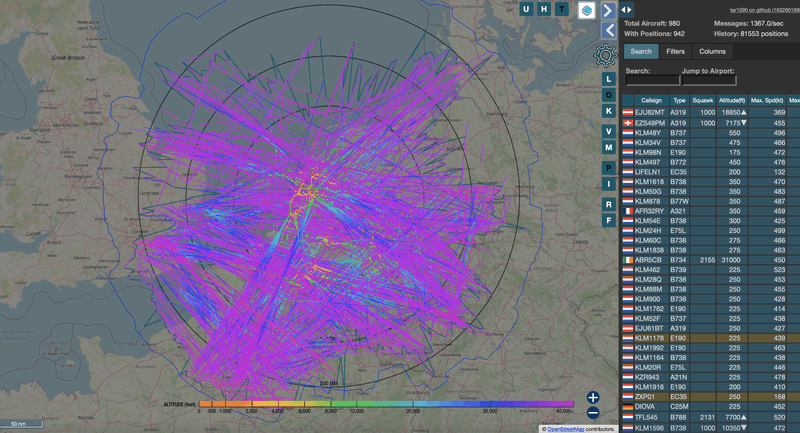Click the Swiss flag beside EZS49PM

(628, 123)
